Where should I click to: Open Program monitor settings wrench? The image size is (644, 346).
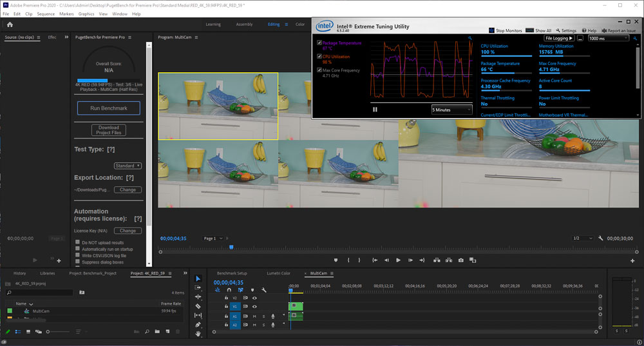pos(600,238)
